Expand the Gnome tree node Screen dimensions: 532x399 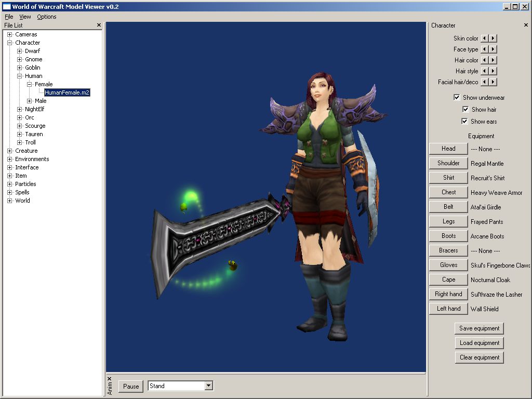click(19, 59)
